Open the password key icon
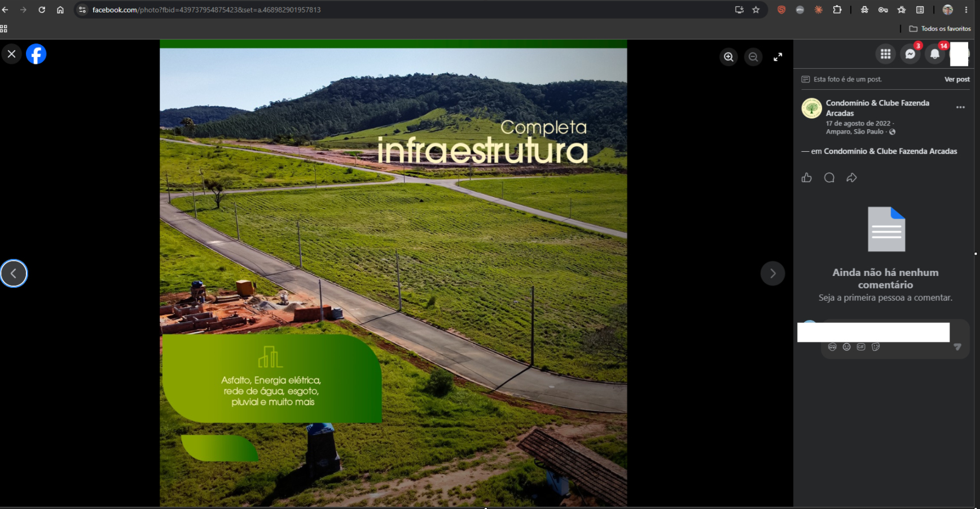This screenshot has width=980, height=509. coord(883,10)
